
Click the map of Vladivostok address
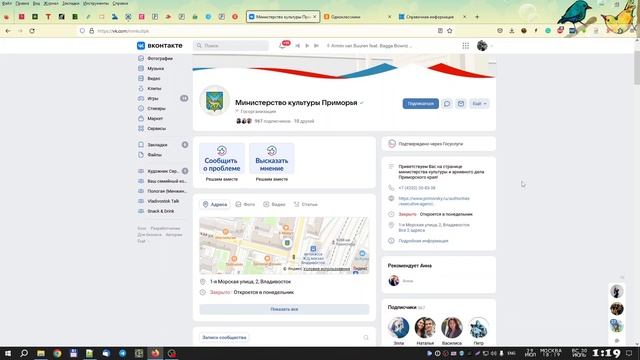pyautogui.click(x=284, y=245)
